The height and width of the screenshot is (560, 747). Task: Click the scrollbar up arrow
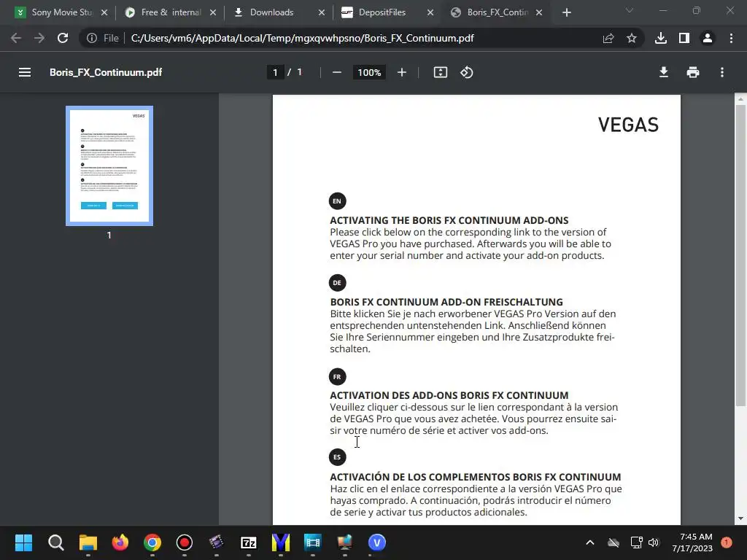(x=740, y=99)
